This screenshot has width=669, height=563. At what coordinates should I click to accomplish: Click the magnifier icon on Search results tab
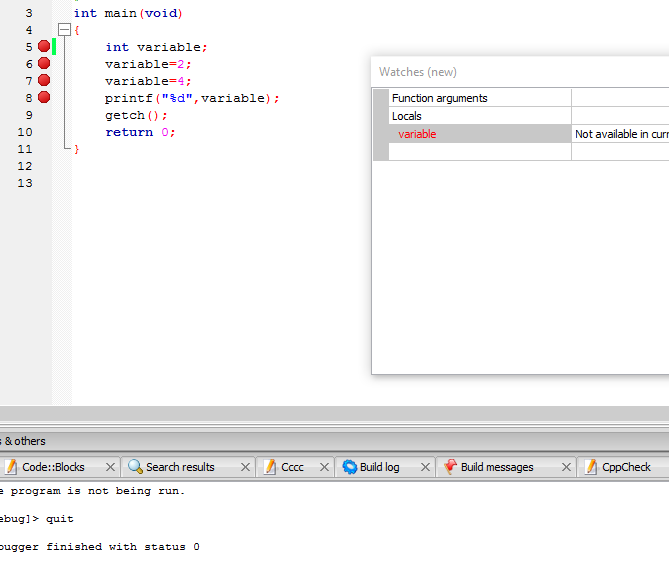click(135, 467)
